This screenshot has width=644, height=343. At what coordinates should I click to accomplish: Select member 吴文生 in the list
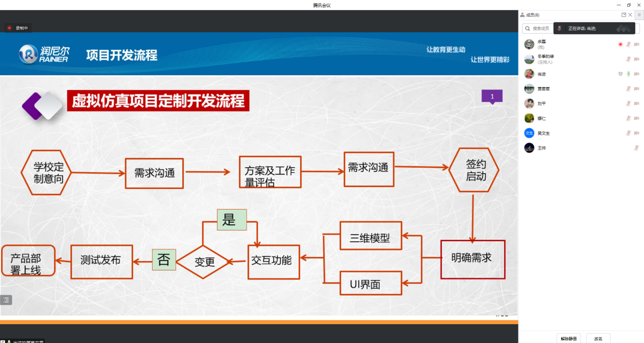544,133
